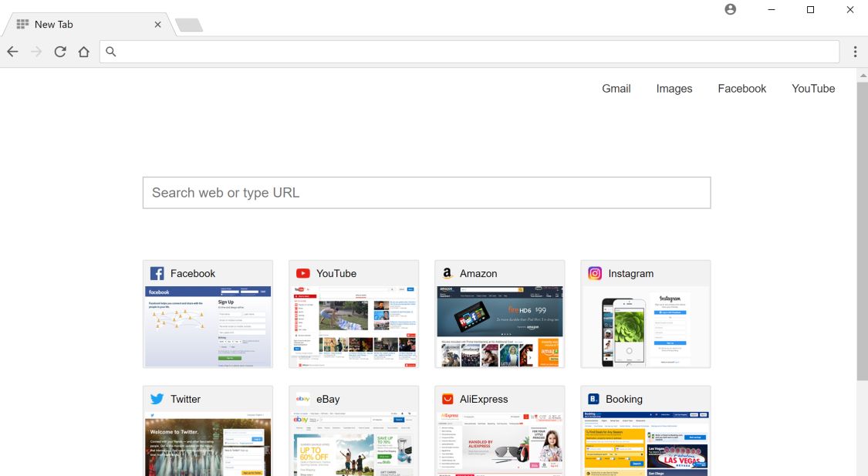The image size is (868, 476).
Task: Maximize the browser window
Action: 810,9
